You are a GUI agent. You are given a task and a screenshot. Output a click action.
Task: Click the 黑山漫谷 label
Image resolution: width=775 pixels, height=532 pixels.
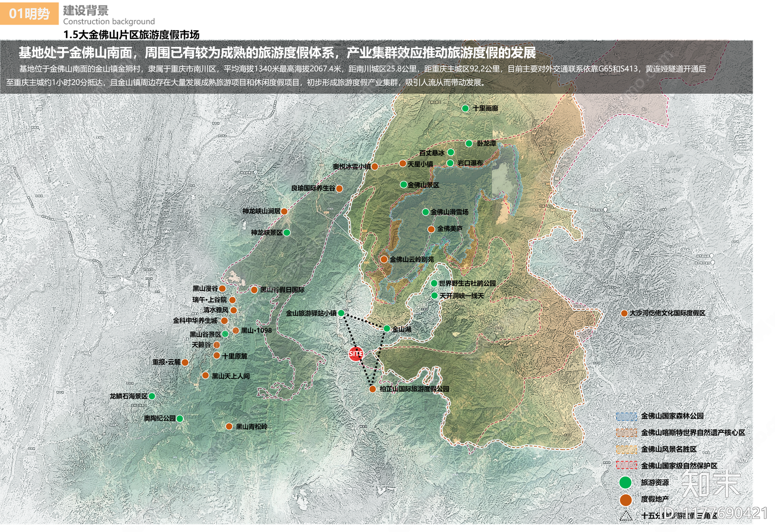(205, 289)
